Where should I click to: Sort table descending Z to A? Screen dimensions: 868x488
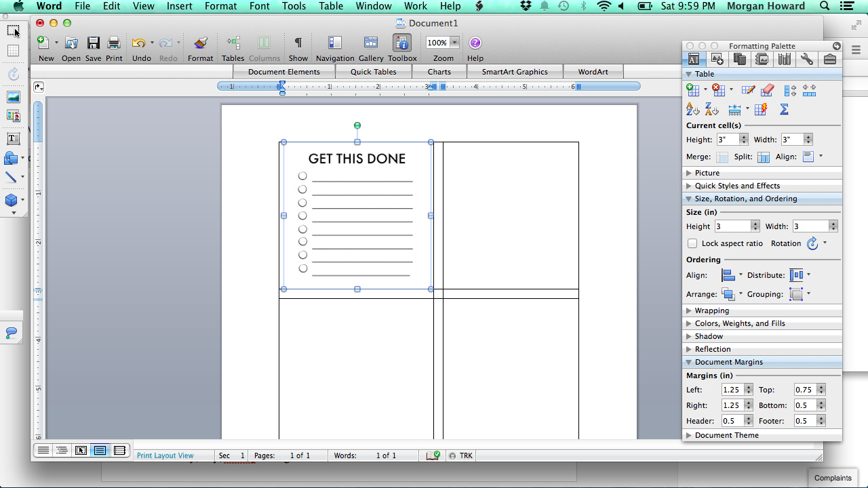click(x=711, y=109)
